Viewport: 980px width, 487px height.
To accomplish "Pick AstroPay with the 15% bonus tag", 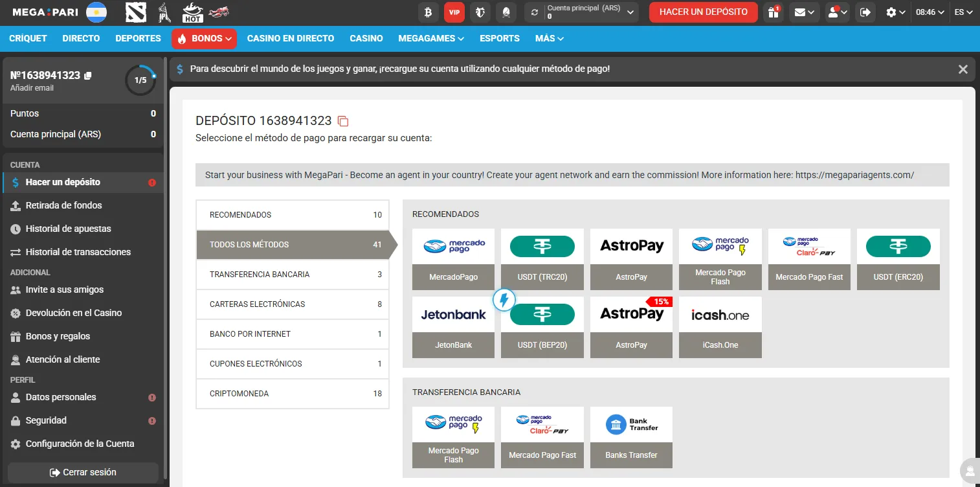I will pos(631,327).
